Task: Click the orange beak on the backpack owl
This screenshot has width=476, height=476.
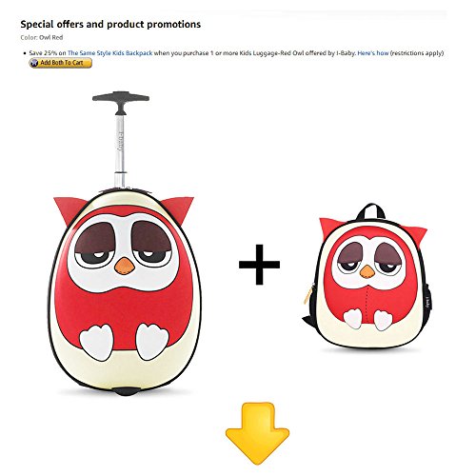Action: click(x=367, y=271)
